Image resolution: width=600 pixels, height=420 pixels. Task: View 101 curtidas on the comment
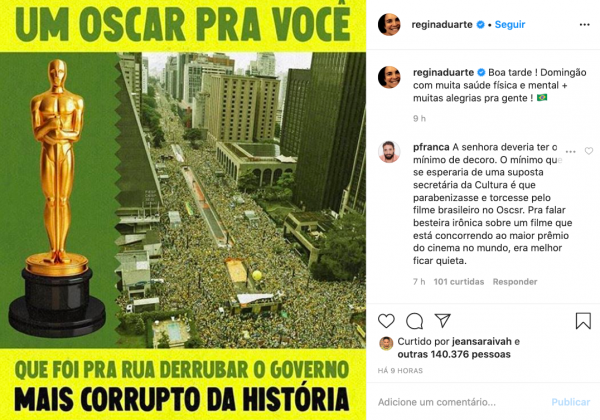click(x=459, y=282)
